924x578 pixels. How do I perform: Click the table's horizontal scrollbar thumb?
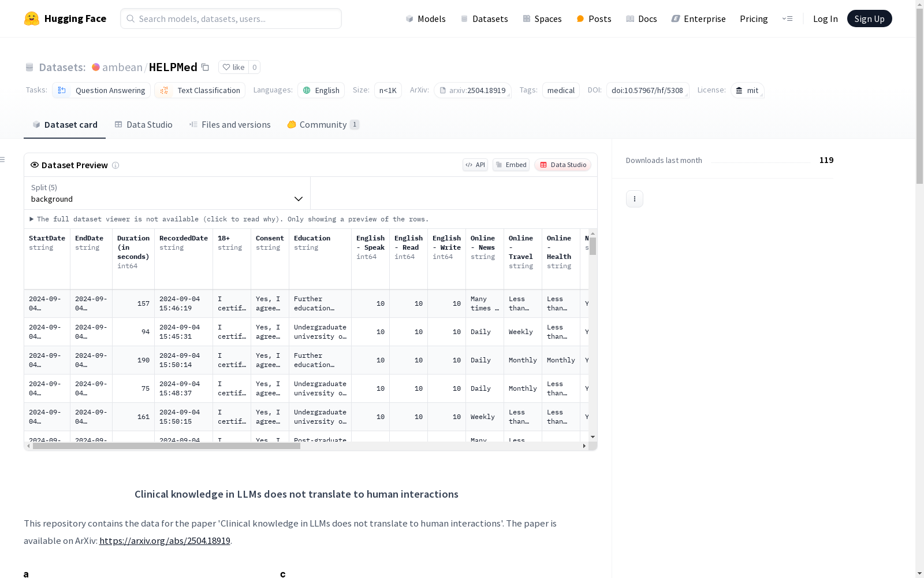tap(166, 446)
